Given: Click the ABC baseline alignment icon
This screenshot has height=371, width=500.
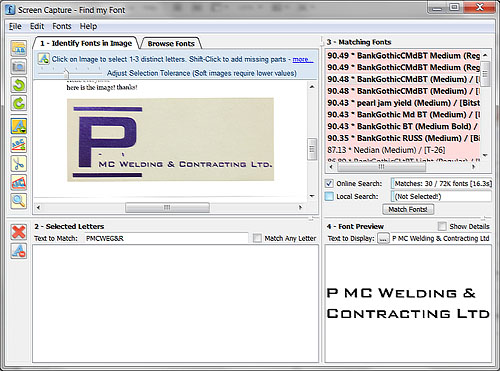Looking at the screenshot, I should (19, 145).
